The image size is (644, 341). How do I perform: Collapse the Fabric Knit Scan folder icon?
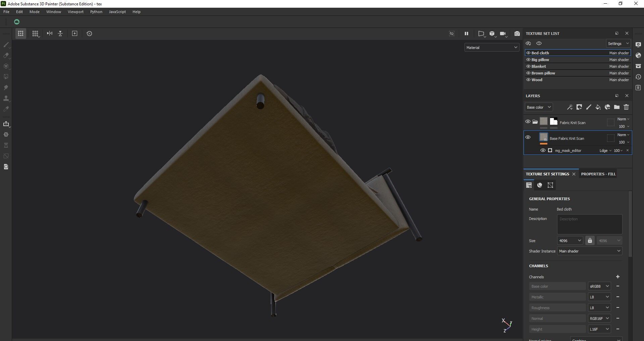click(x=535, y=122)
